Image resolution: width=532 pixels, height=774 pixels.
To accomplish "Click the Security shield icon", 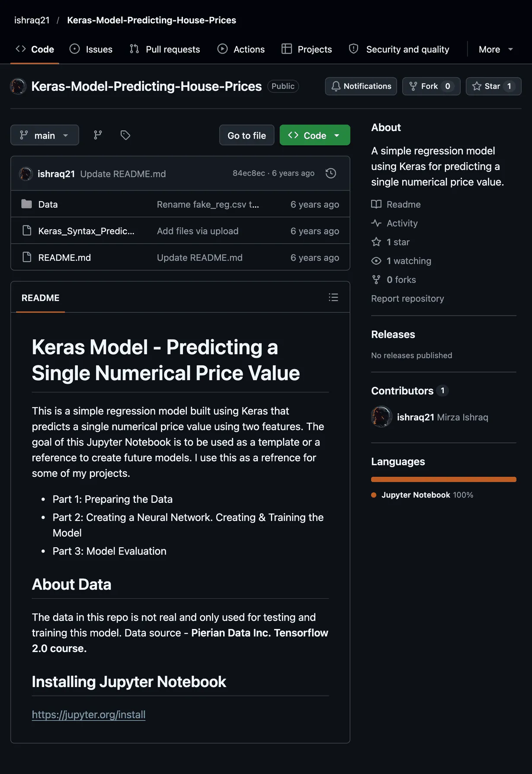I will pos(354,49).
